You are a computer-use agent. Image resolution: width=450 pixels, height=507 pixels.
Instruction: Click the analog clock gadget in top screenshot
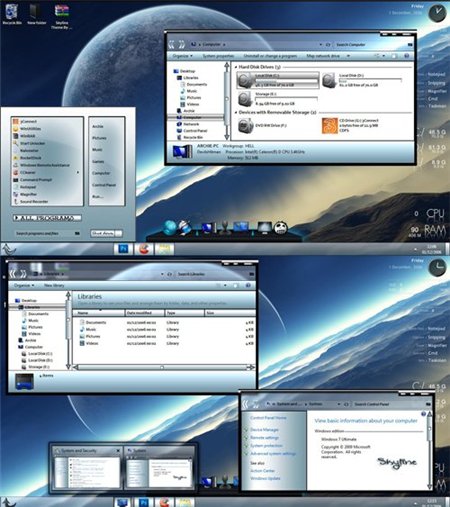(x=437, y=14)
